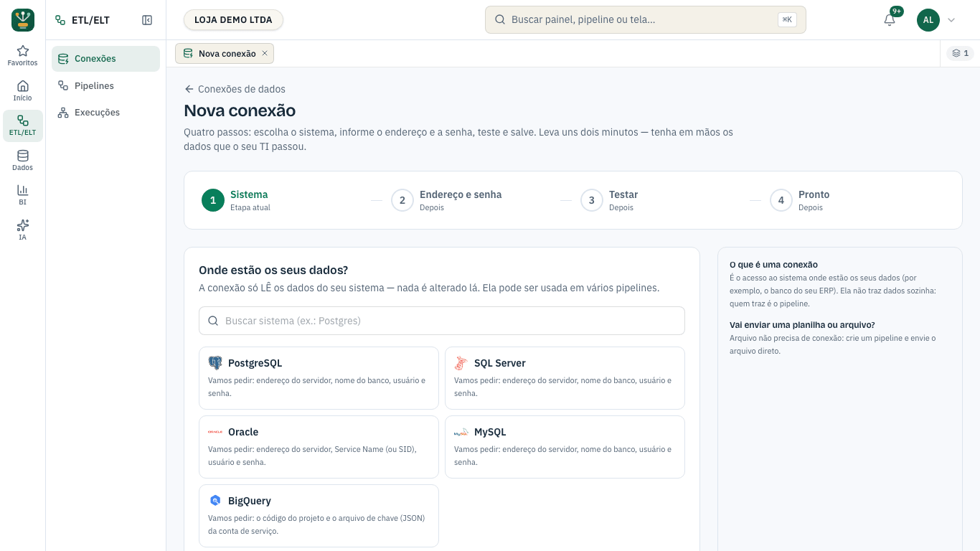
Task: Close the Nova conexão tab
Action: [x=265, y=53]
